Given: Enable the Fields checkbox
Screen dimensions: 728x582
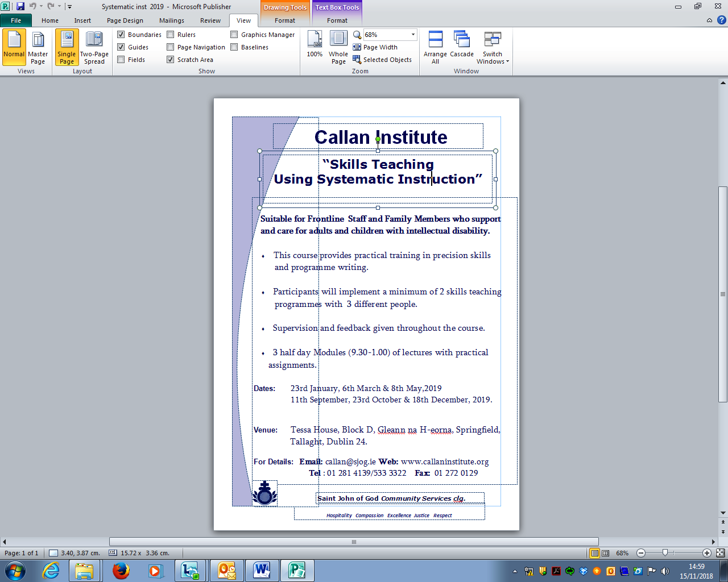Looking at the screenshot, I should (x=121, y=60).
